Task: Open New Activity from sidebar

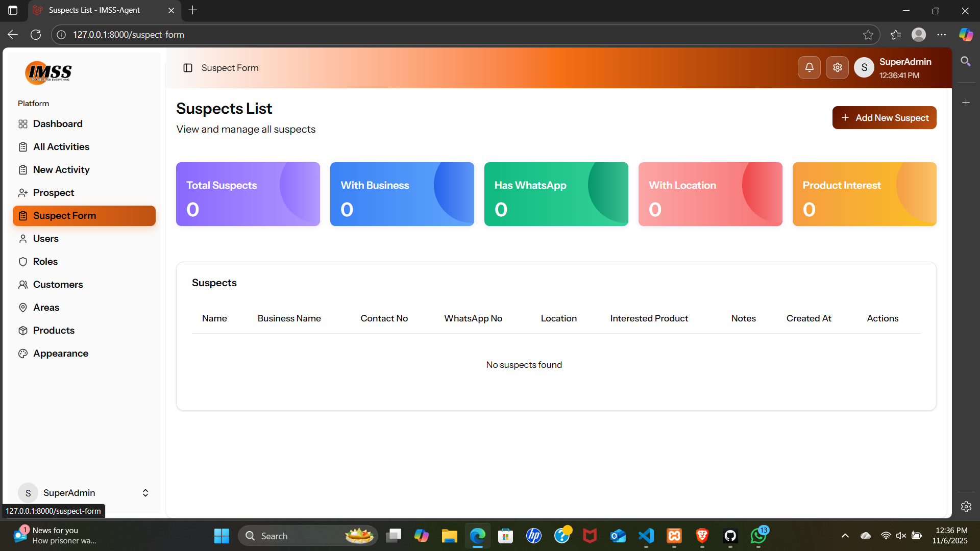Action: coord(61,170)
